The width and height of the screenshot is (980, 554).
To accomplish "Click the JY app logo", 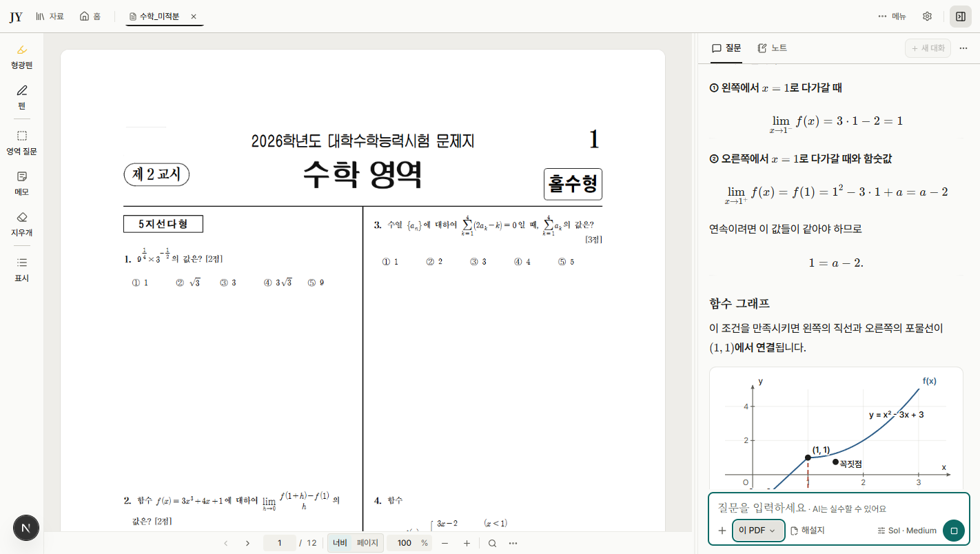I will [16, 17].
